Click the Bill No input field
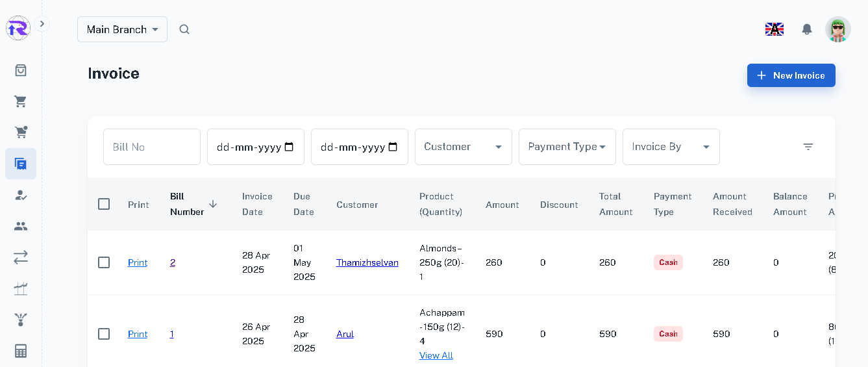Screen dimensions: 868x367 pyautogui.click(x=152, y=147)
